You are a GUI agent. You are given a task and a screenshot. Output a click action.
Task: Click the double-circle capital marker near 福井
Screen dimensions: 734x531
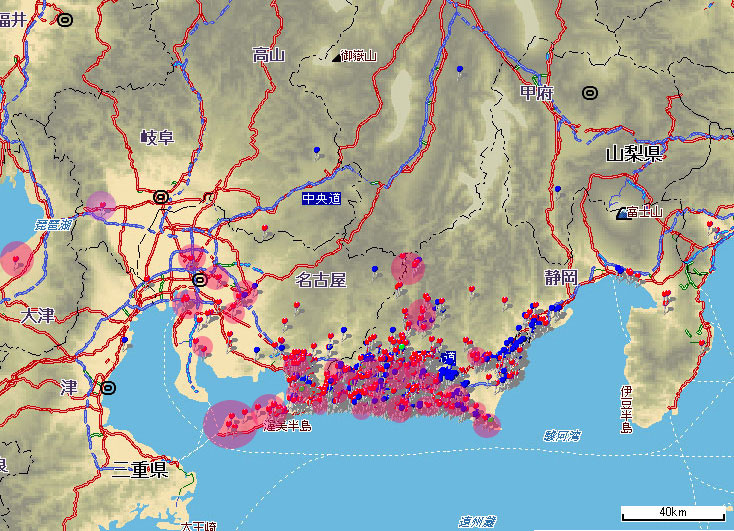click(x=66, y=19)
